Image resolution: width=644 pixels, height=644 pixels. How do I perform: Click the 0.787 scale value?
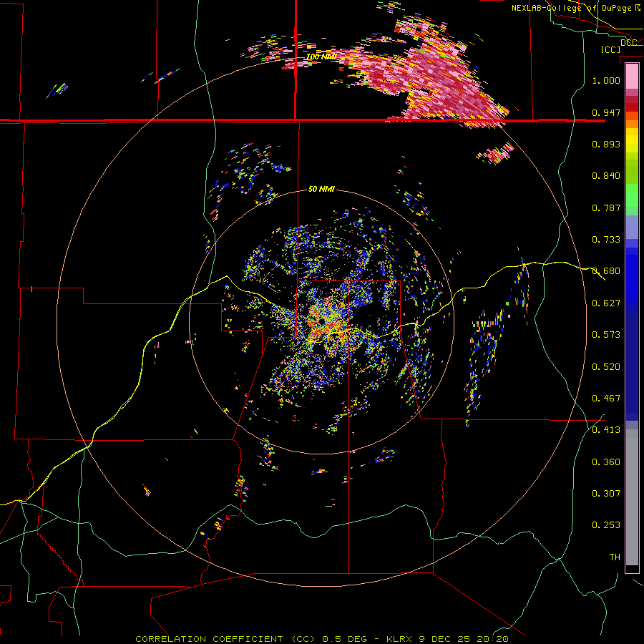(x=606, y=208)
